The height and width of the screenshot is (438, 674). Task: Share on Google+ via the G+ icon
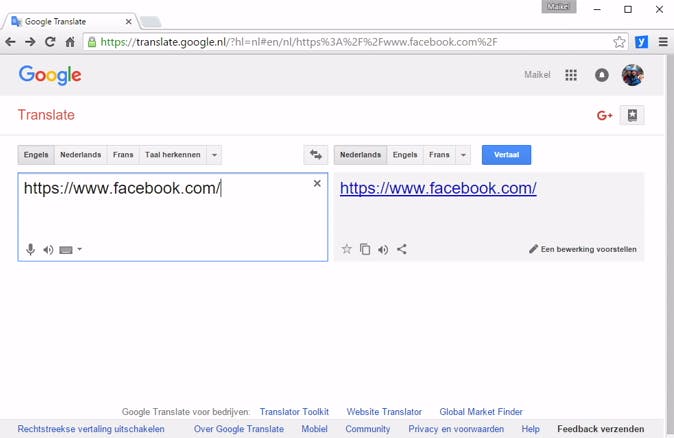pyautogui.click(x=604, y=116)
